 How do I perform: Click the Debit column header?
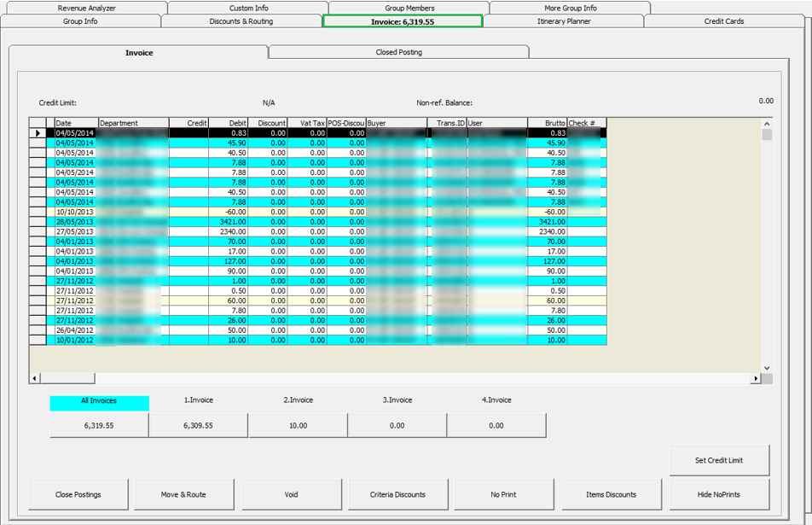(229, 123)
